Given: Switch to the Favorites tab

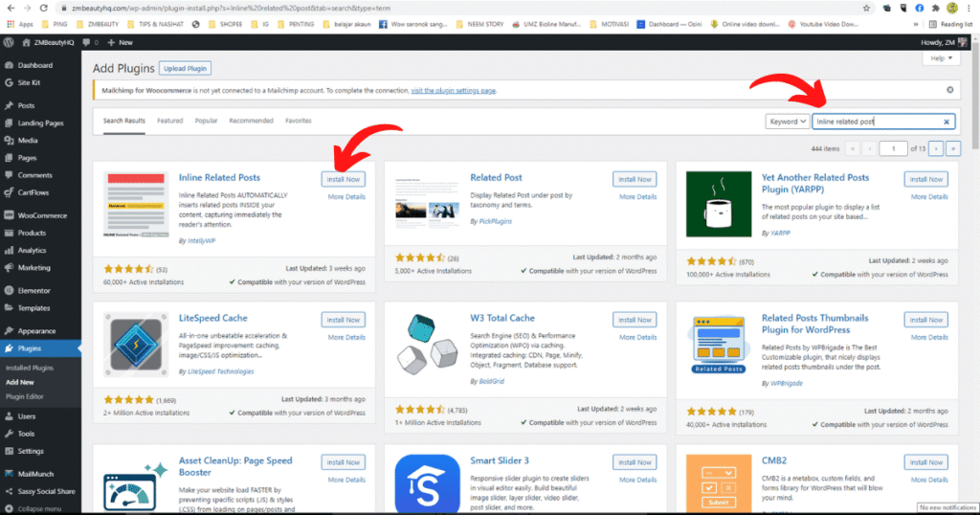Looking at the screenshot, I should click(x=299, y=121).
